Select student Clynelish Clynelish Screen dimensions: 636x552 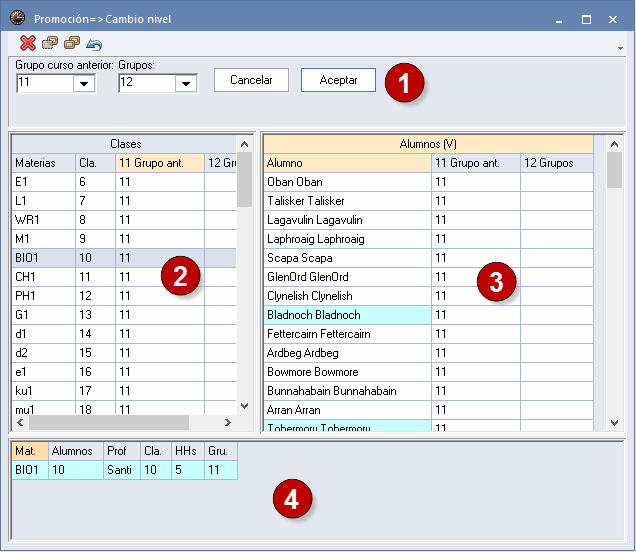pos(348,296)
